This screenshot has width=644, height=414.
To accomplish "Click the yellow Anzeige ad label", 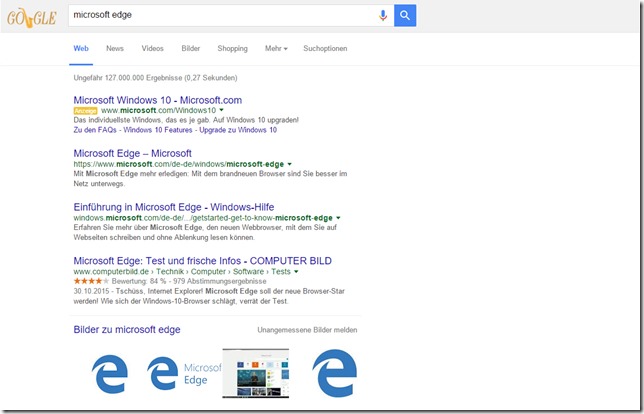I will [x=85, y=110].
